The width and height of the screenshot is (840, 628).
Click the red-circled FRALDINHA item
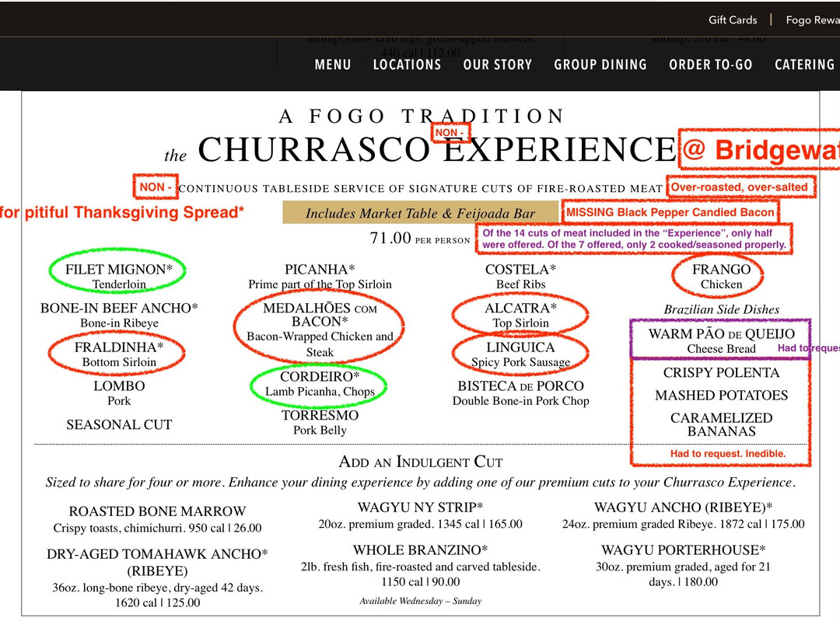(x=119, y=354)
